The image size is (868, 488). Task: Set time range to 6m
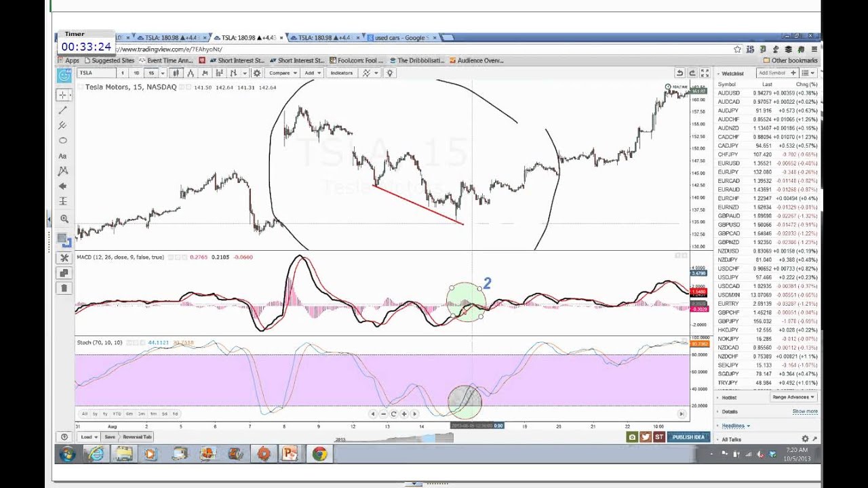point(129,413)
